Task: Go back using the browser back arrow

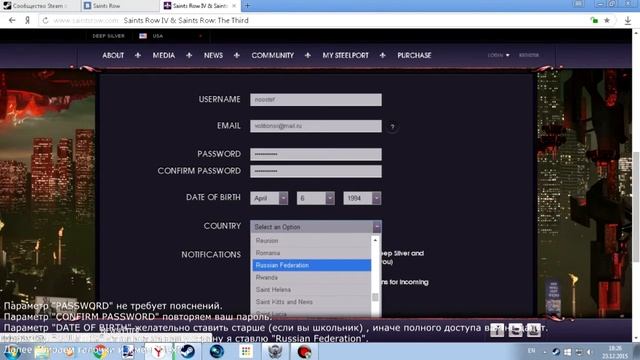Action: [12, 20]
